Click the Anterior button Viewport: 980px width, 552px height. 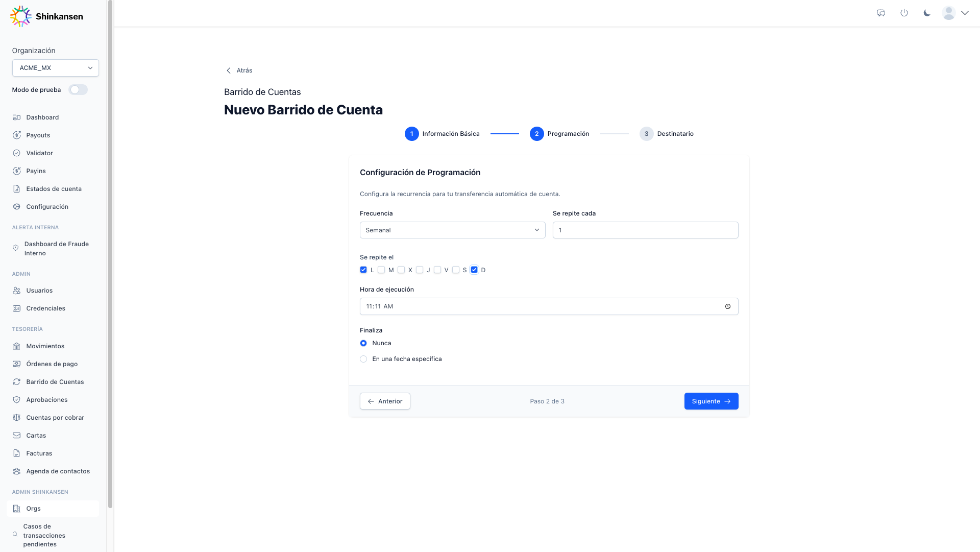385,401
